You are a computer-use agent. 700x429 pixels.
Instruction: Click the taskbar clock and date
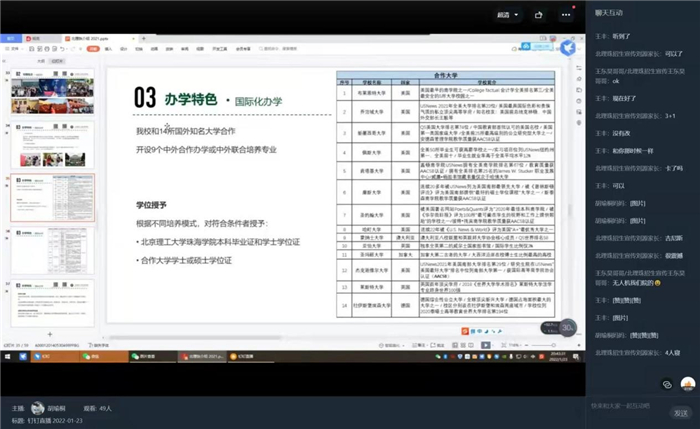pyautogui.click(x=558, y=356)
